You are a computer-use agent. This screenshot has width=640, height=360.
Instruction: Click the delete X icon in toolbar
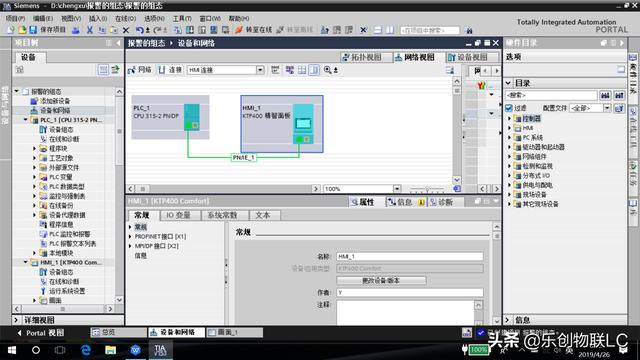tap(126, 30)
